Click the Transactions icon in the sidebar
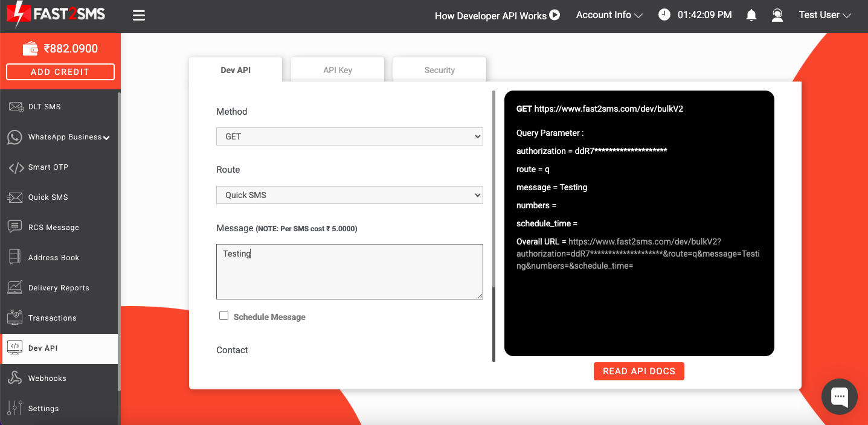The height and width of the screenshot is (425, 868). (x=15, y=318)
